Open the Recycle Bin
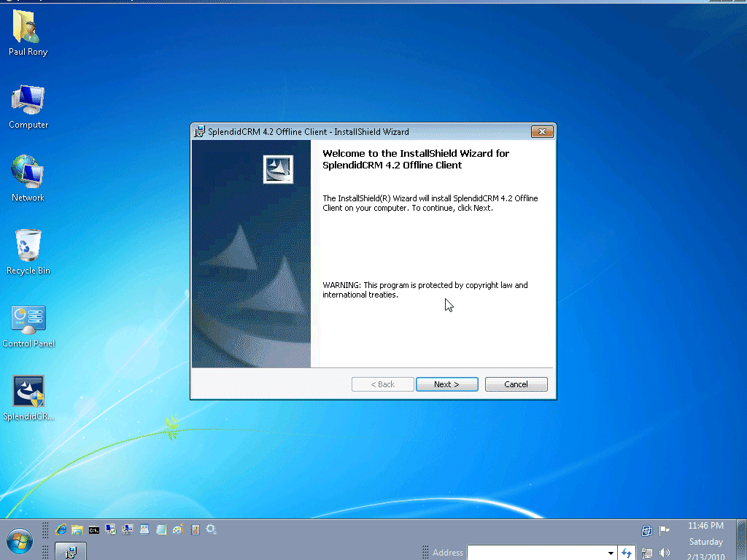The height and width of the screenshot is (560, 747). coord(28,246)
